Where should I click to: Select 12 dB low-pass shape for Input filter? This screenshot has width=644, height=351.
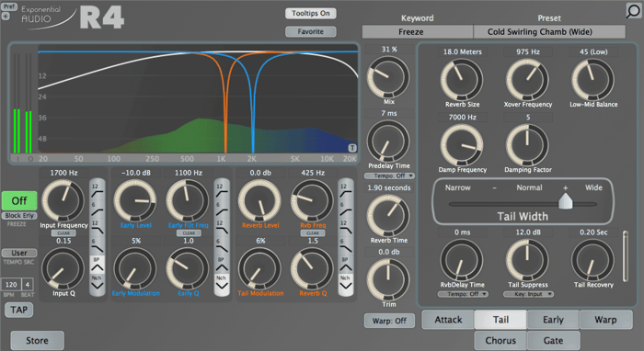98,227
